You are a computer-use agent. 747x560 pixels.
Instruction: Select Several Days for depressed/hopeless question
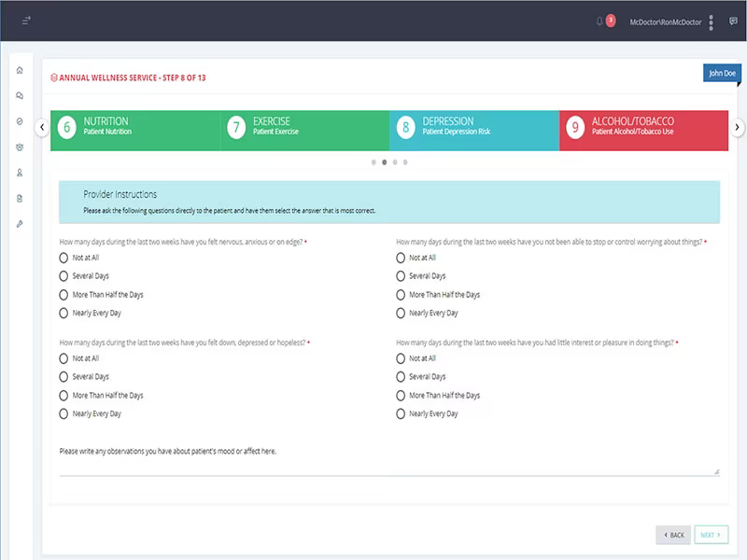coord(63,377)
